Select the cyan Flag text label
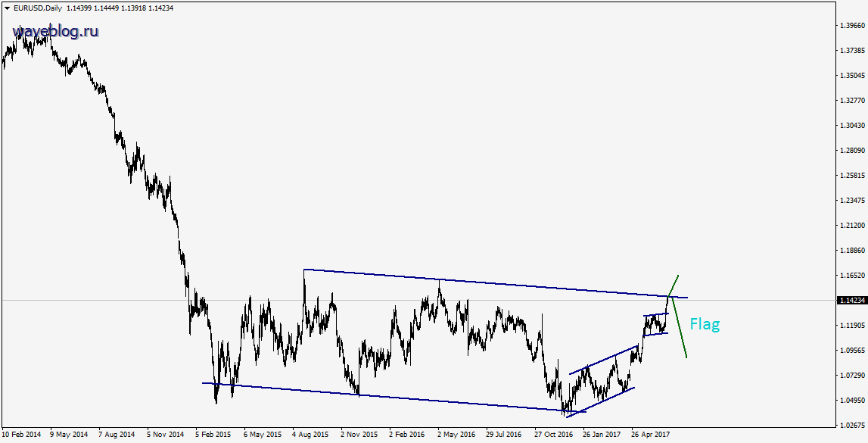This screenshot has height=443, width=868. pos(705,324)
